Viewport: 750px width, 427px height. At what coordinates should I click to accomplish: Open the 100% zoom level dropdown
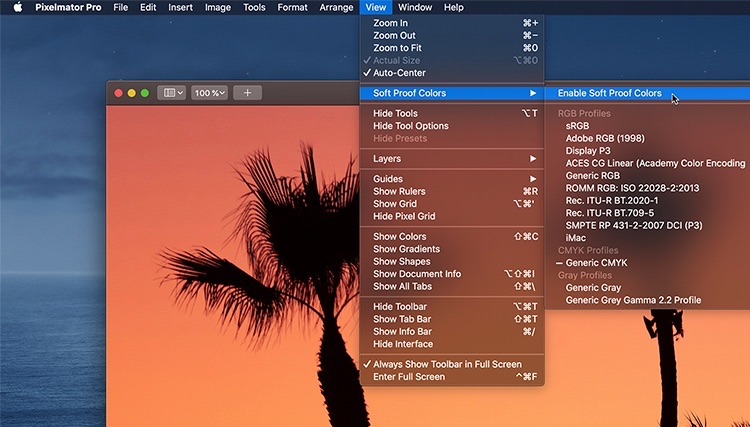209,93
